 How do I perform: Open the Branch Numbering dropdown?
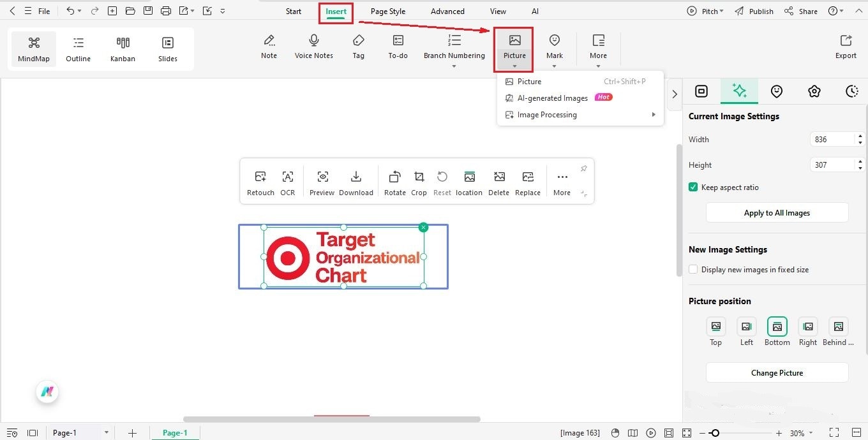(454, 66)
